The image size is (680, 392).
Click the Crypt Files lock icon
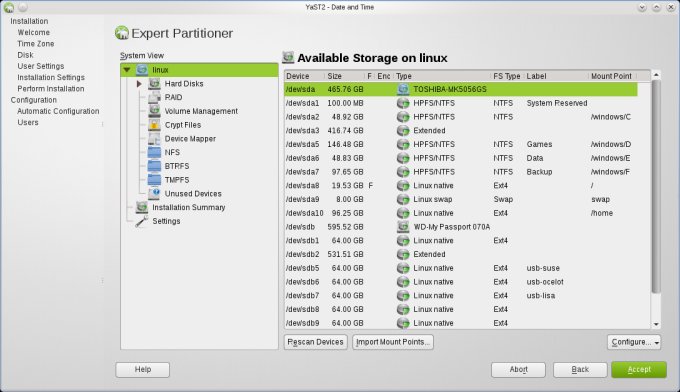pyautogui.click(x=154, y=125)
